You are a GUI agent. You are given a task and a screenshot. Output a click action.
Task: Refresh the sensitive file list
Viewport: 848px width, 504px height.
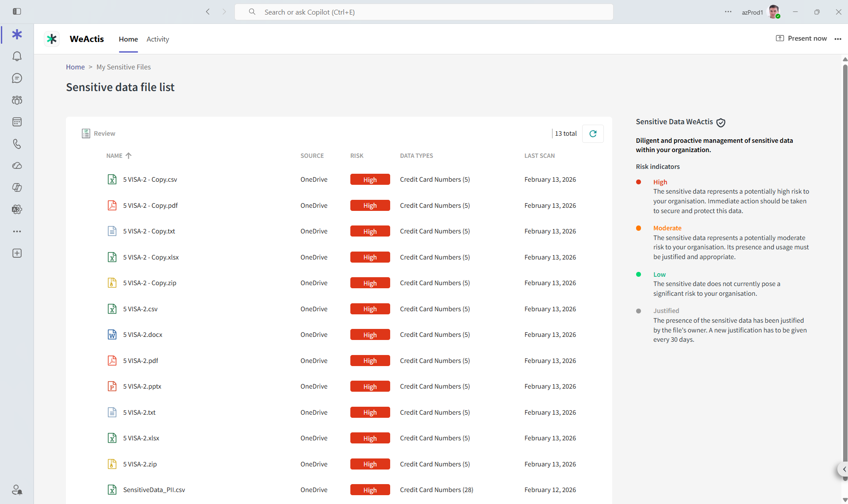(593, 134)
